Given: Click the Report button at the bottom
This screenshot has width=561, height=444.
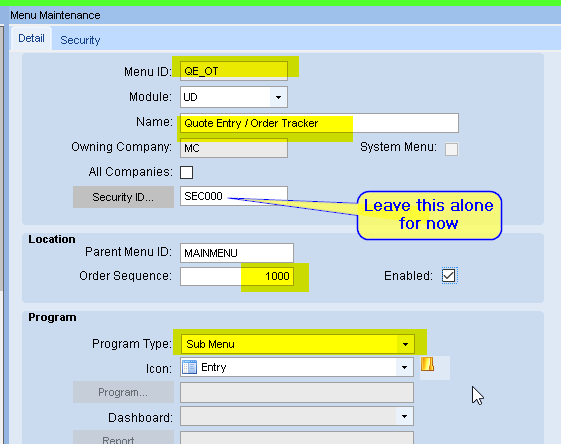Looking at the screenshot, I should 123,438.
